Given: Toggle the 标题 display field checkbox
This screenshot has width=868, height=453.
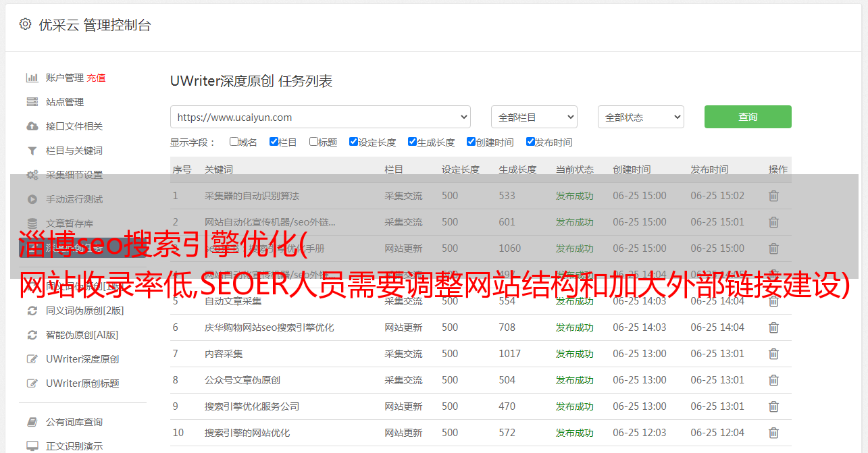Looking at the screenshot, I should 313,142.
